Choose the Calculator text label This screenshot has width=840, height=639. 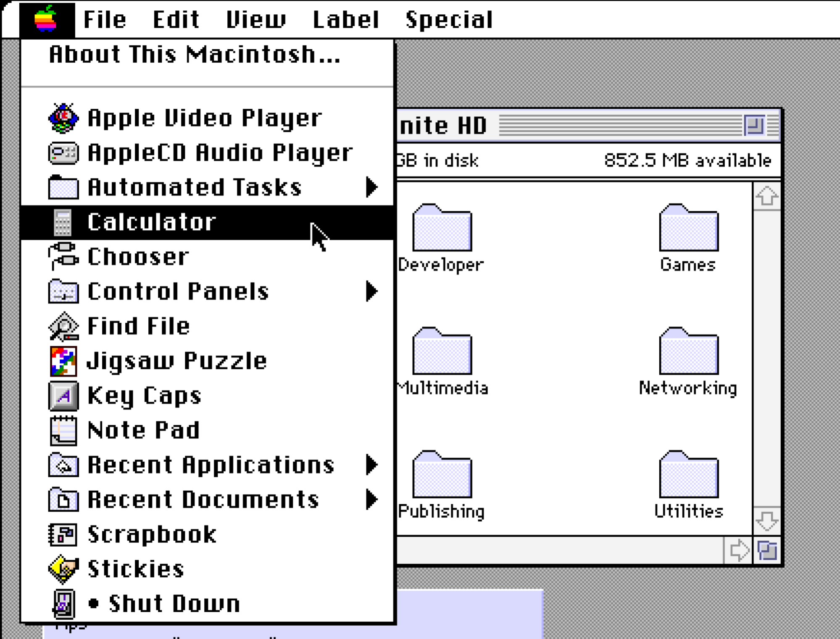[151, 222]
